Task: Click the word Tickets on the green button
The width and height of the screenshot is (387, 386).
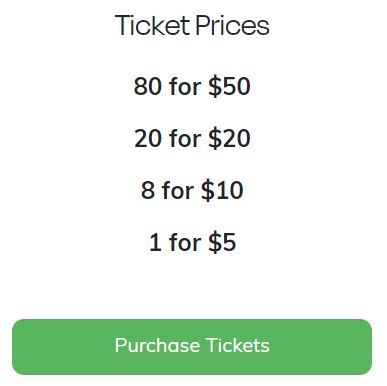Action: click(237, 345)
